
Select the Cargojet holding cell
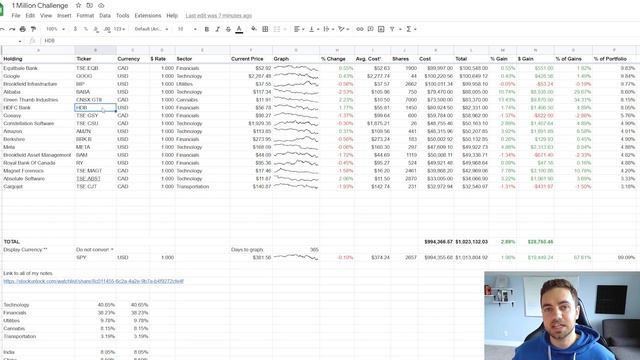click(38, 187)
